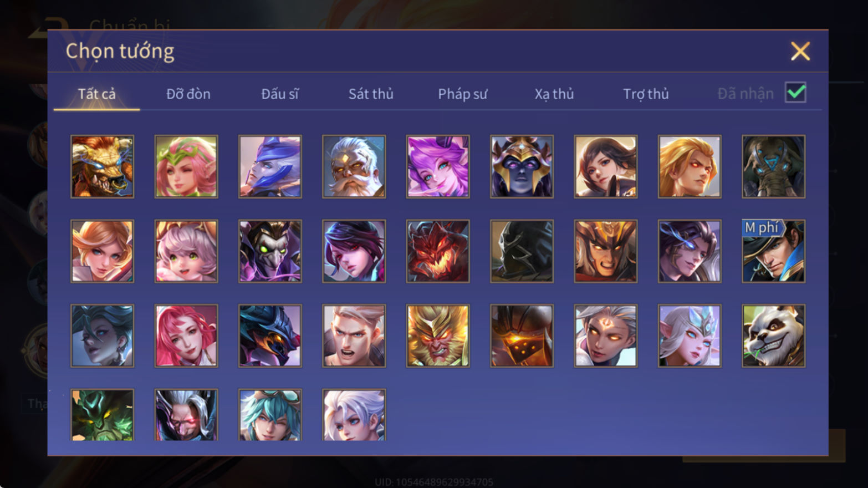Viewport: 868px width, 488px height.
Task: Open the 'Pháp sư' hero tab
Action: 462,94
